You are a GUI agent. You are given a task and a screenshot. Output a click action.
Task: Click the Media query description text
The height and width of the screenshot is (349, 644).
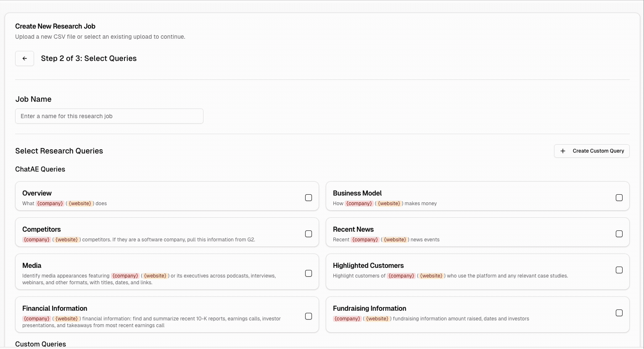click(149, 279)
